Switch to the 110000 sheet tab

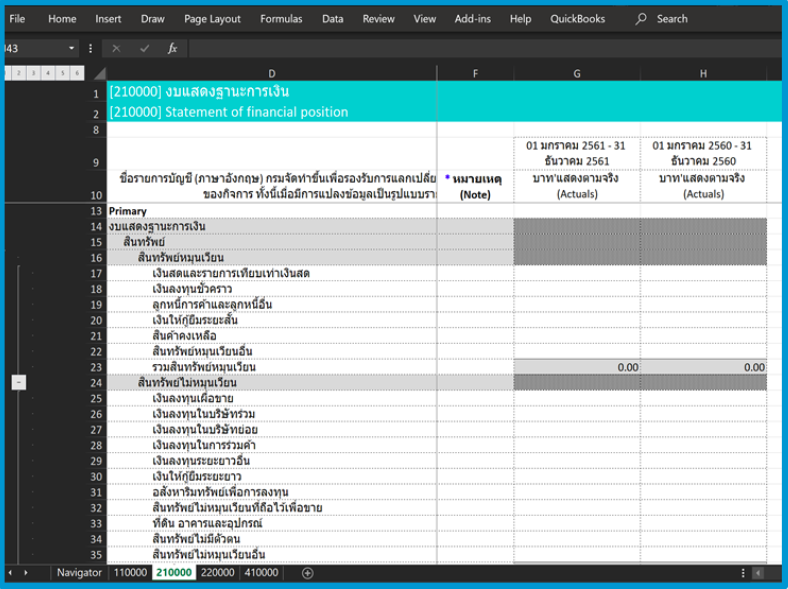(130, 572)
